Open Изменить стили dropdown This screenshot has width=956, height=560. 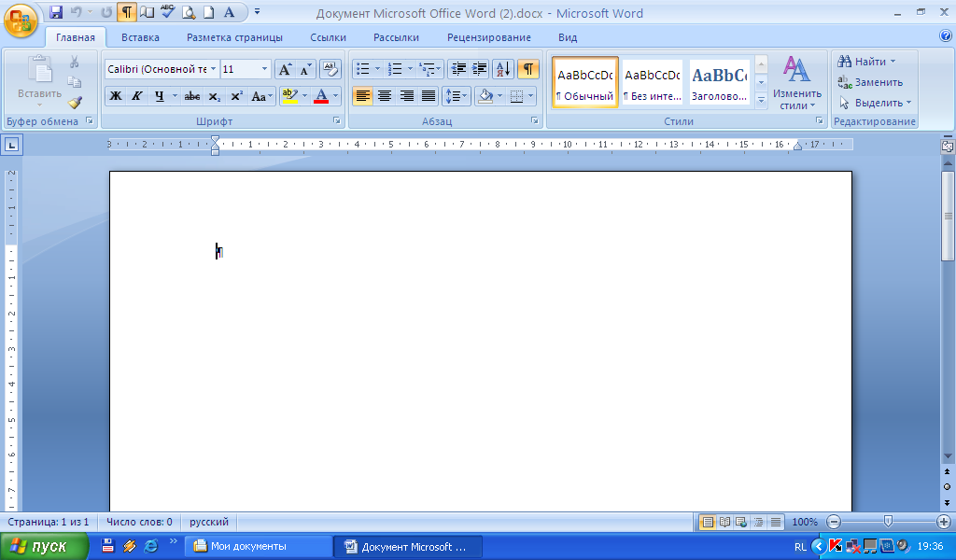point(796,83)
